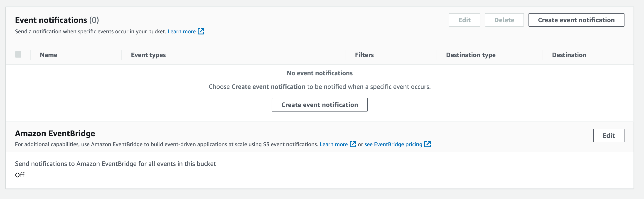Open Learn more link about event notifications

(x=182, y=32)
